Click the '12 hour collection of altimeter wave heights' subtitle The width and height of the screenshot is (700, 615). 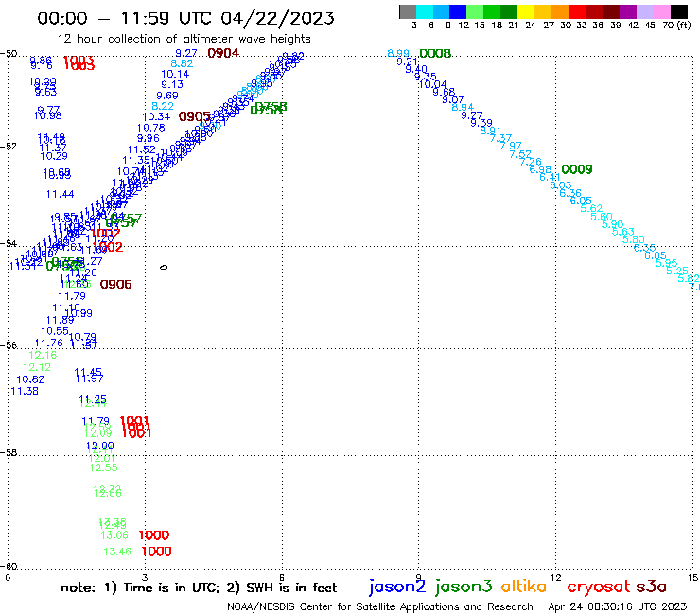pos(184,39)
